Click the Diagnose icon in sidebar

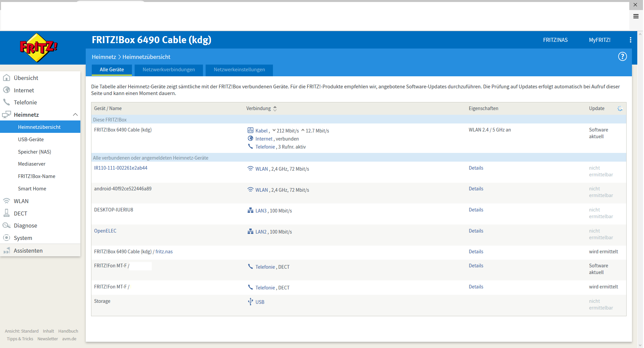tap(6, 225)
